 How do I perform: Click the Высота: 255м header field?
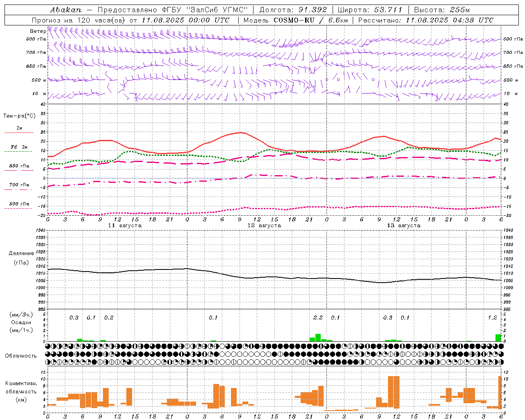point(442,9)
